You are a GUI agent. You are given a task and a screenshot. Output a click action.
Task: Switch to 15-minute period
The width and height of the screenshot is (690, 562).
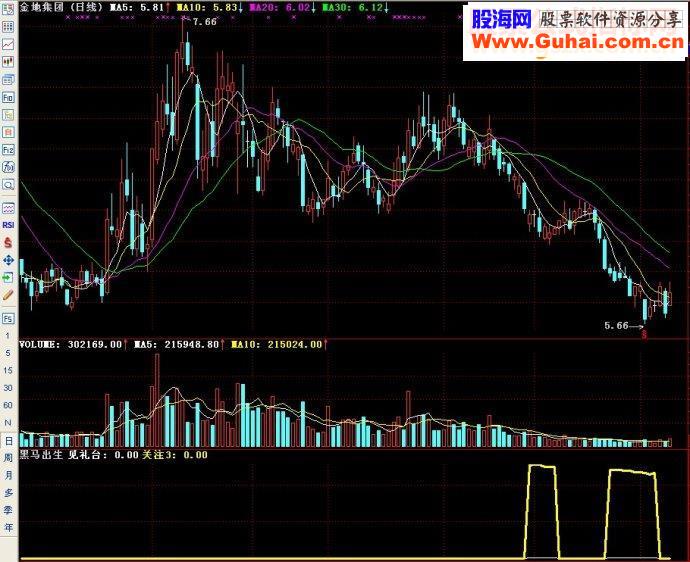(7, 371)
